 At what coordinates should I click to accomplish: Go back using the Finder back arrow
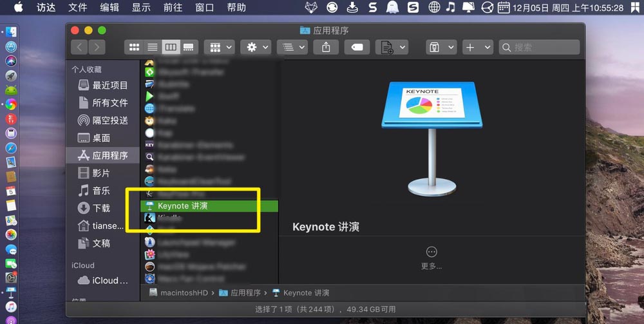(x=79, y=47)
